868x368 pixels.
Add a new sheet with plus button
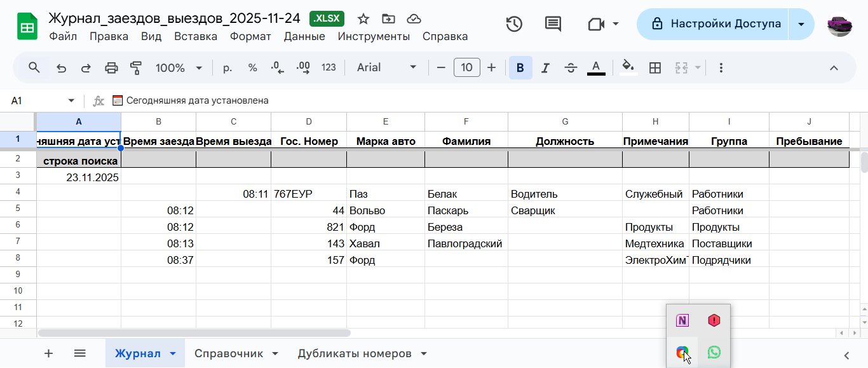(x=49, y=353)
